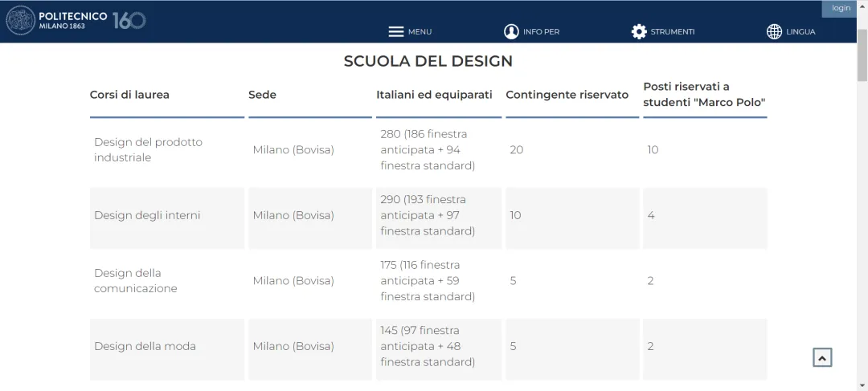Select the Design della moda cell
The height and width of the screenshot is (391, 868).
[166, 347]
